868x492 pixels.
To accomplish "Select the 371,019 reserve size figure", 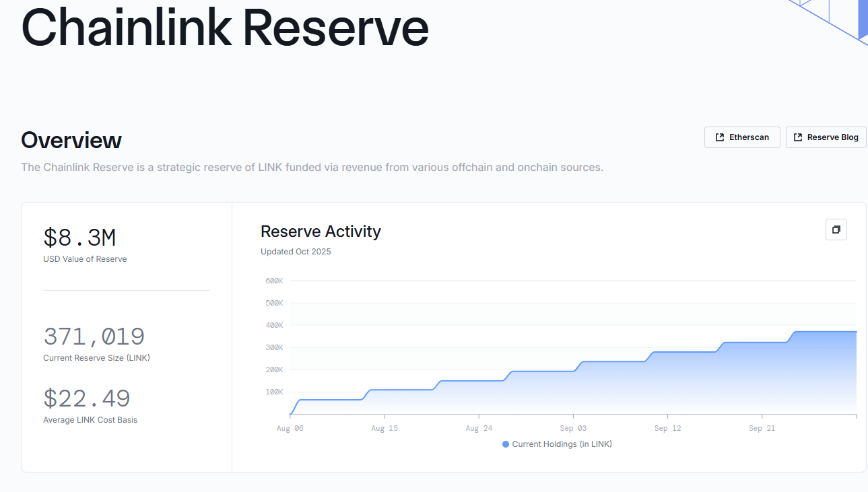I will [94, 336].
